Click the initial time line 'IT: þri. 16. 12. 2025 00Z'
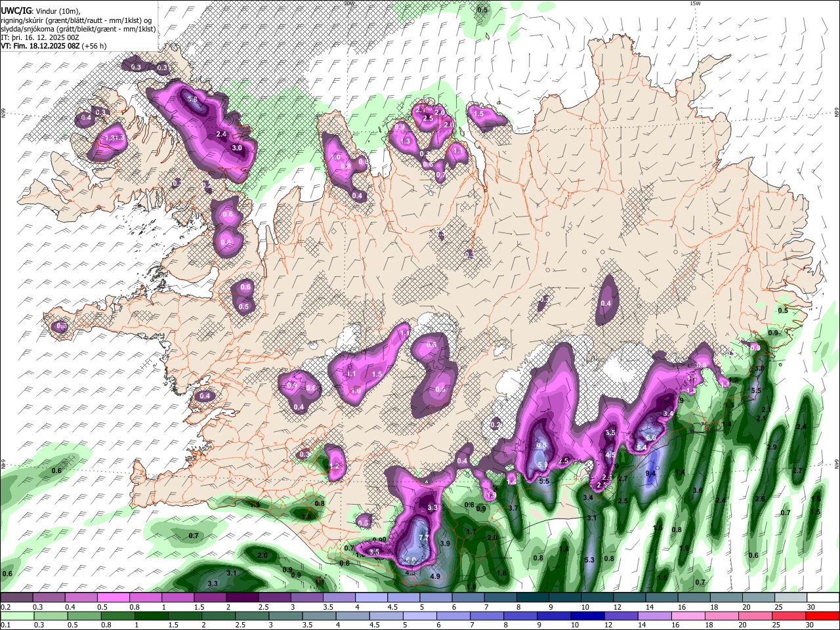Viewport: 840px width, 630px height. (40, 37)
